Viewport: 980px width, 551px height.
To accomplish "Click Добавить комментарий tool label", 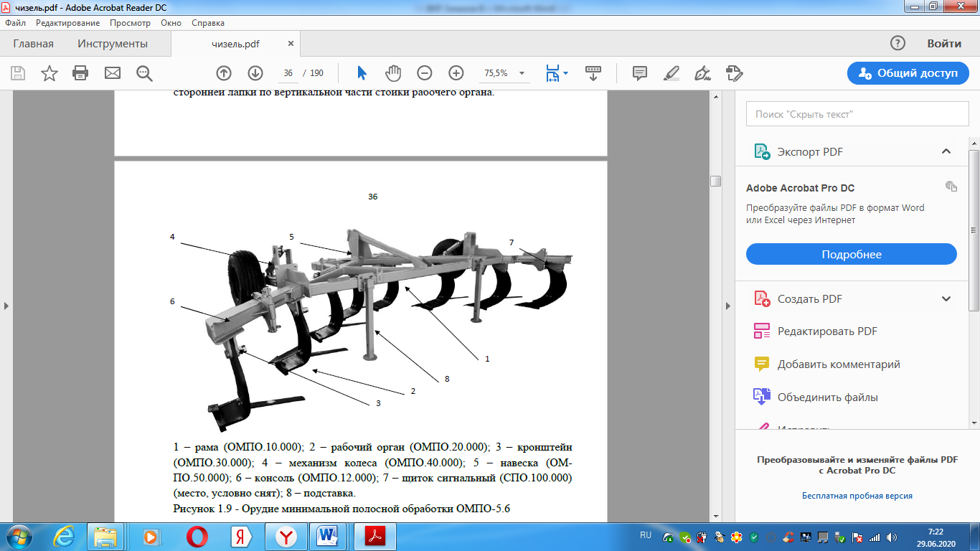I will tap(839, 364).
